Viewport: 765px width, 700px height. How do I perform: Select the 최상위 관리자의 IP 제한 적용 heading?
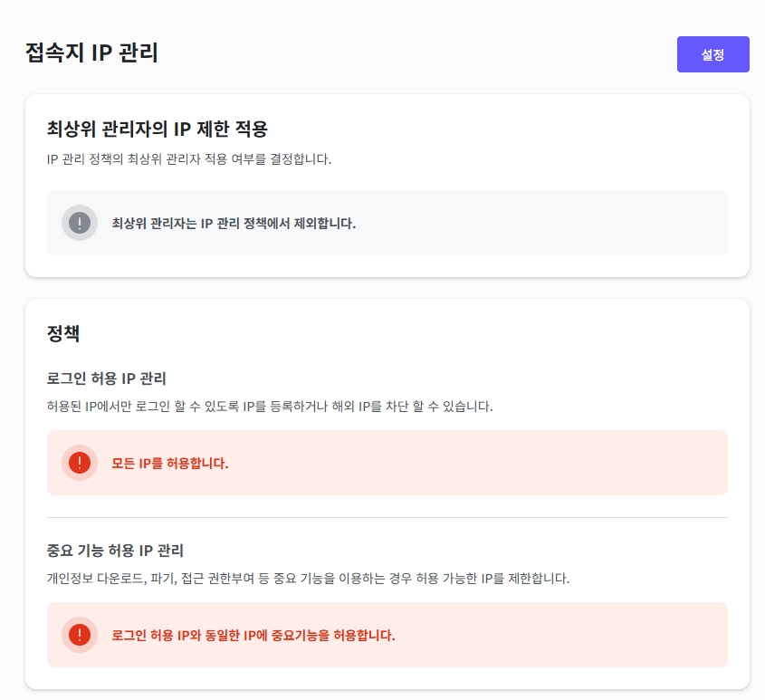(157, 129)
